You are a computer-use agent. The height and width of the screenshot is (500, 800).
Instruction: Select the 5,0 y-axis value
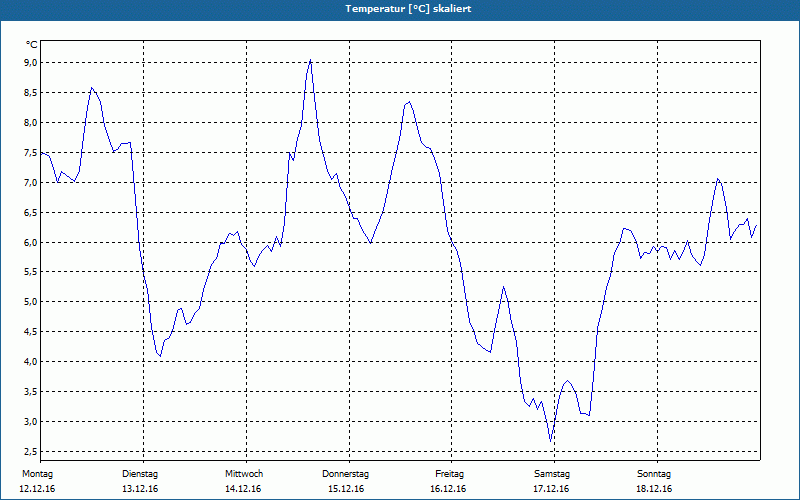[x=31, y=302]
